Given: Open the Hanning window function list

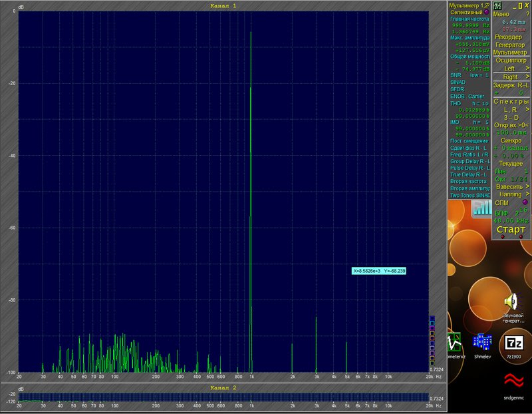Looking at the screenshot, I should (x=527, y=194).
